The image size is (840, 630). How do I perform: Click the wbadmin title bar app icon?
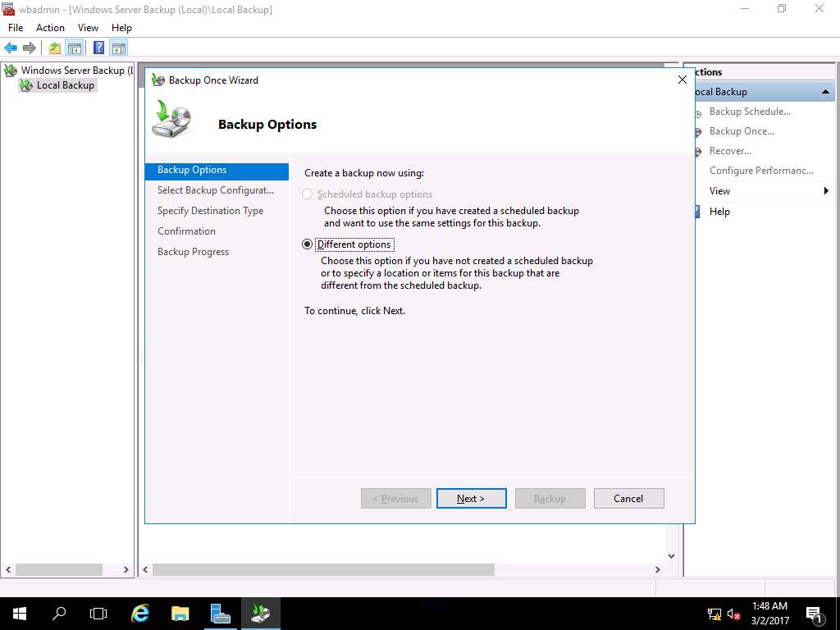click(x=8, y=9)
